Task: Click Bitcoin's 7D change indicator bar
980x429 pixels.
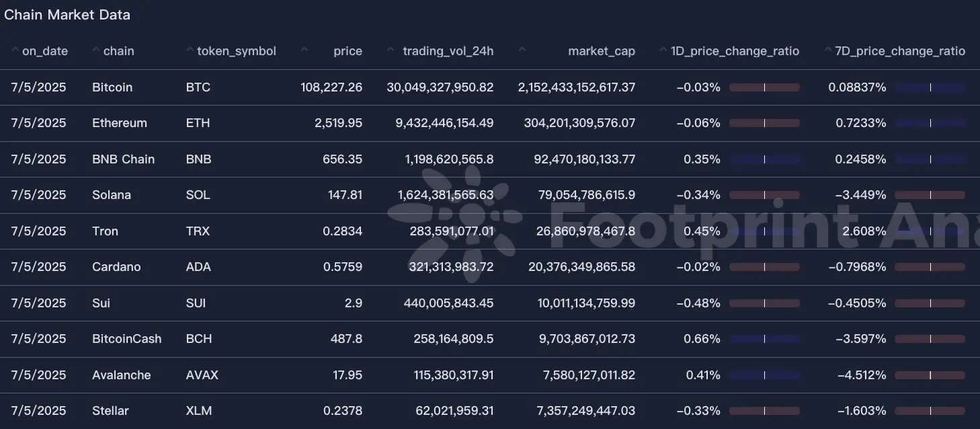Action: (x=930, y=87)
